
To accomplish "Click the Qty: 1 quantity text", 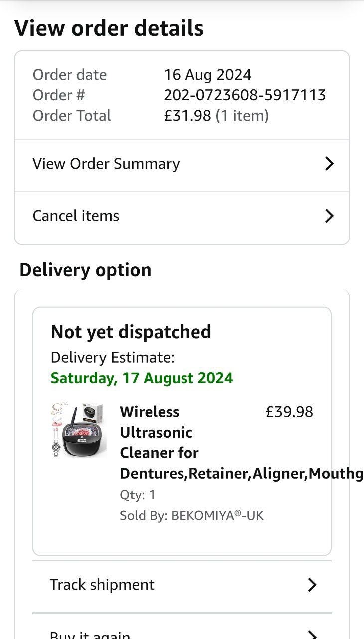I will pyautogui.click(x=138, y=495).
